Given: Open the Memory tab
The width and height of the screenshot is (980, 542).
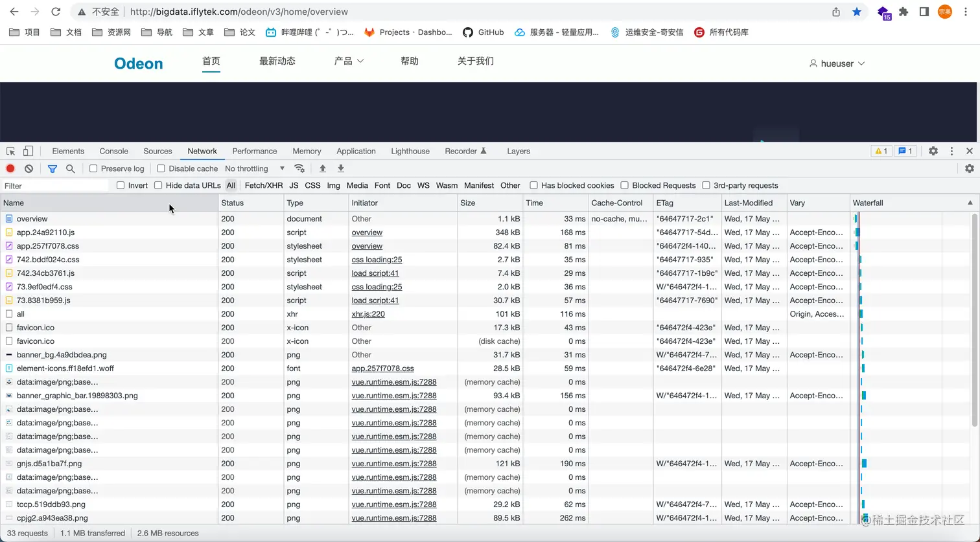Looking at the screenshot, I should coord(307,151).
